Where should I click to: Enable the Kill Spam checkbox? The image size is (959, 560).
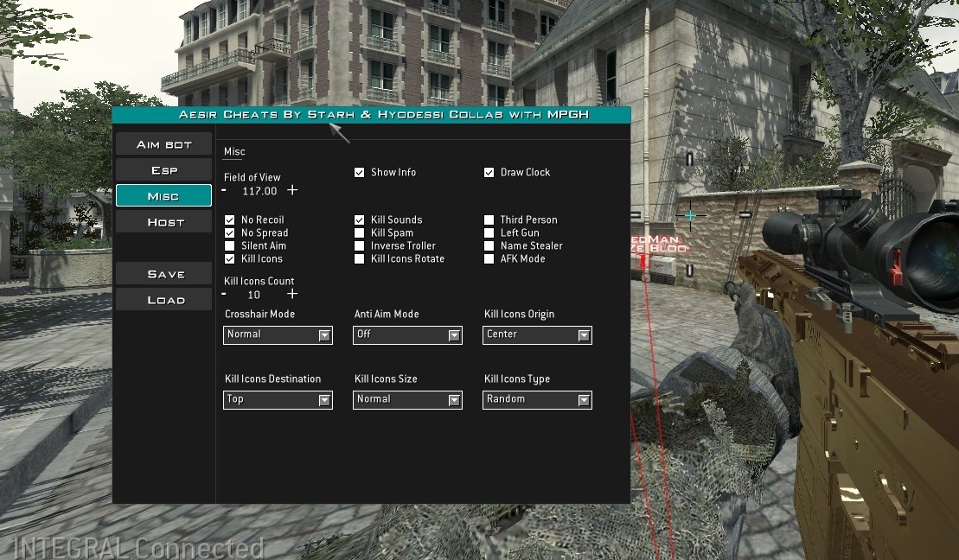point(360,233)
